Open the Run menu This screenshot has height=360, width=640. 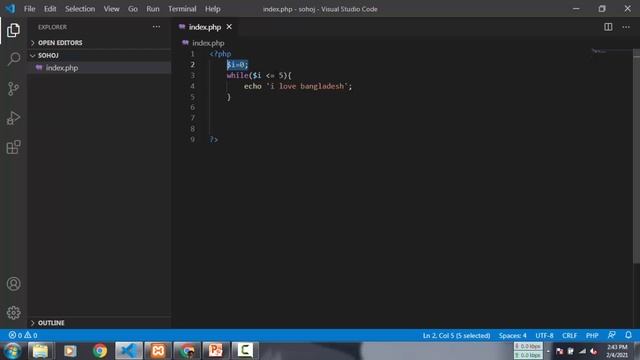pos(153,9)
